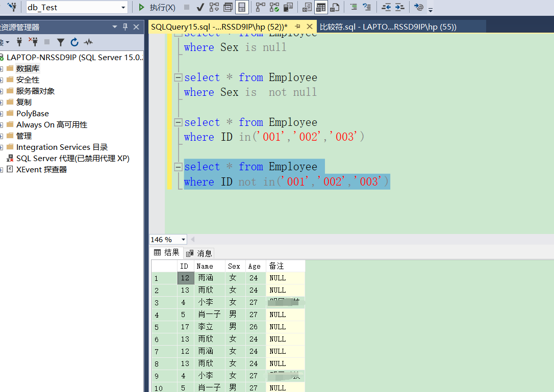Viewport: 554px width, 392px height.
Task: Toggle auto-hide pin on Object Explorer panel
Action: (125, 27)
